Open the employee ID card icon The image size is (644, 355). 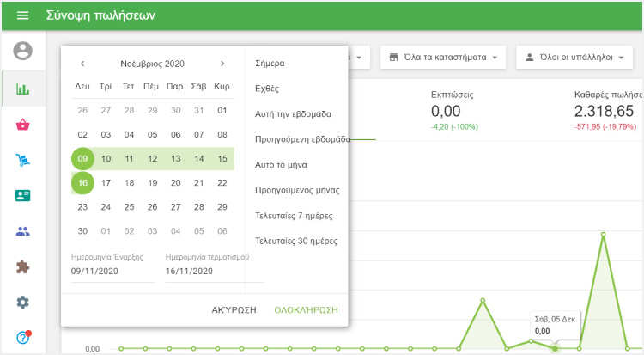(x=23, y=195)
